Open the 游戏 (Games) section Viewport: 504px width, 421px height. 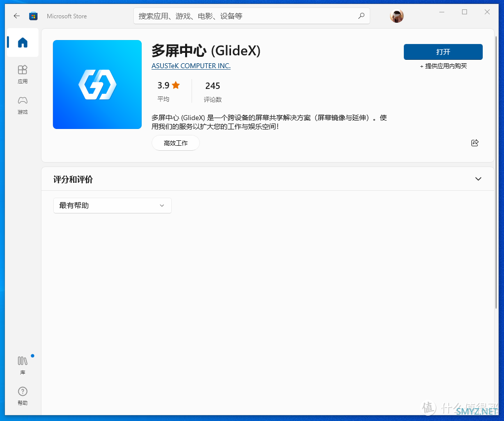[23, 105]
